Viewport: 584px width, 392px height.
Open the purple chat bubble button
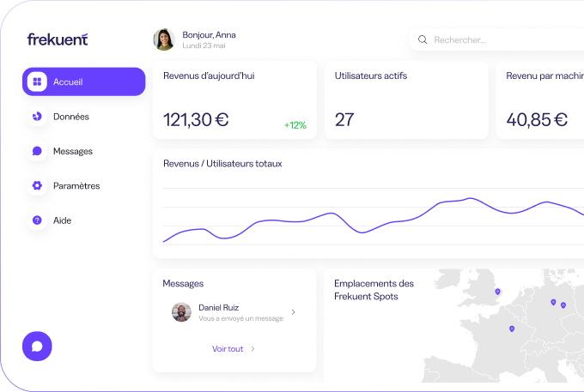(x=37, y=346)
